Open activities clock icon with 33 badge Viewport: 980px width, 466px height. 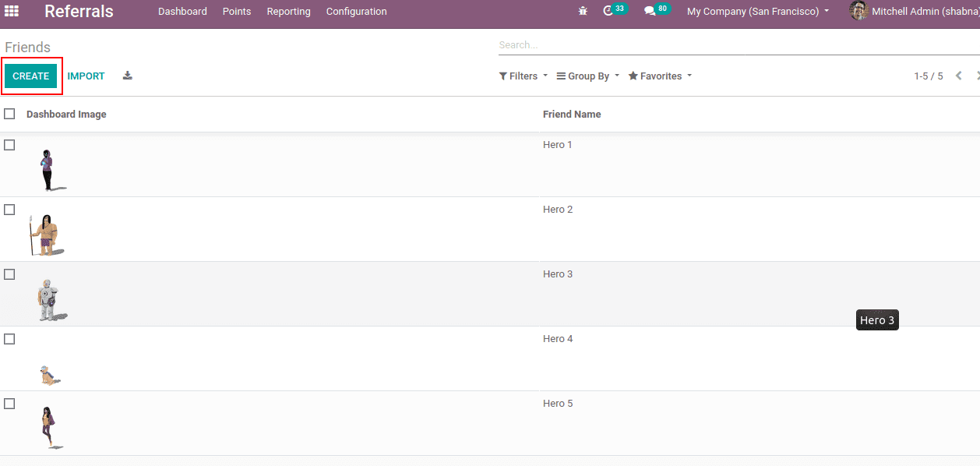[615, 11]
